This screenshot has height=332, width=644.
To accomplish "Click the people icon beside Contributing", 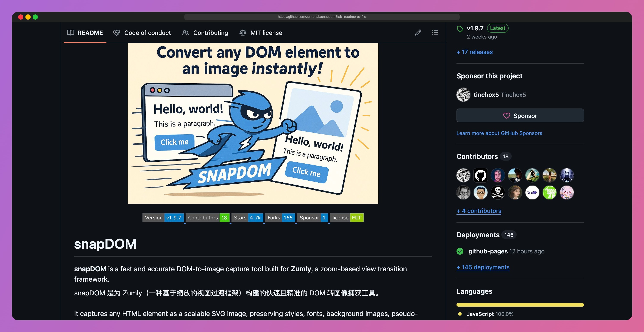I will (x=186, y=33).
